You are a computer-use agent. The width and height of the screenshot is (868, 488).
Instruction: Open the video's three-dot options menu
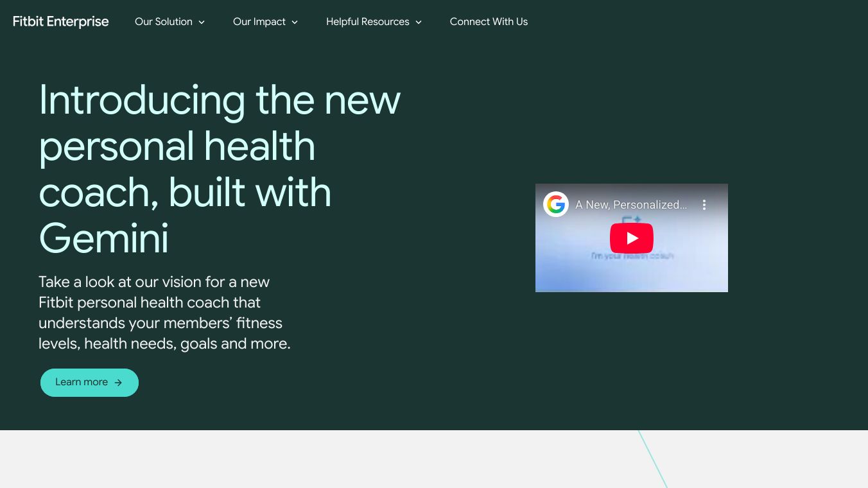tap(704, 205)
